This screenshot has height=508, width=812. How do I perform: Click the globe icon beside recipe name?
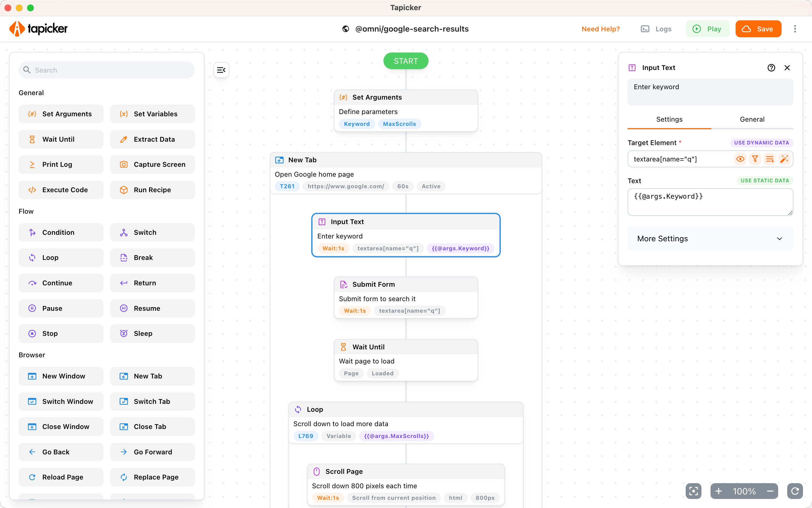(x=346, y=29)
